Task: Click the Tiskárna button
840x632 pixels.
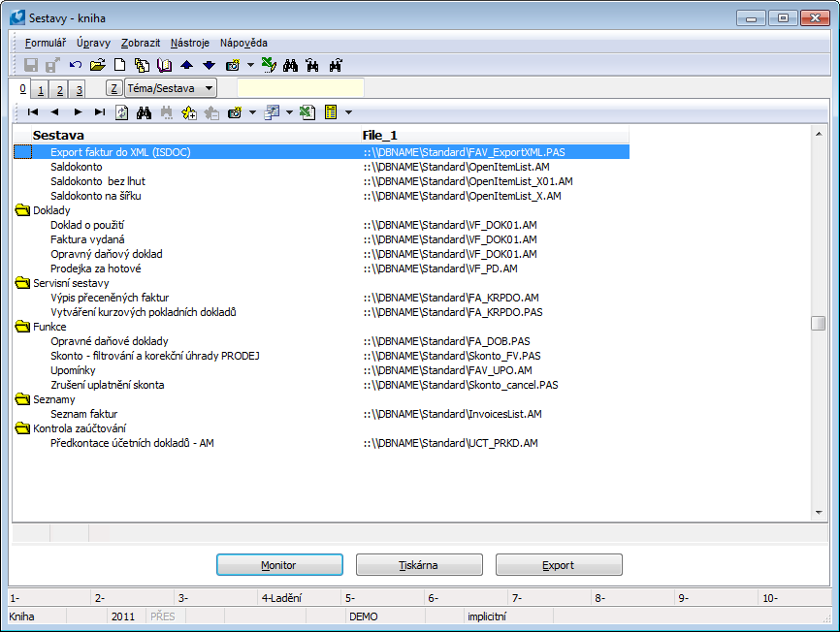Action: [x=419, y=564]
